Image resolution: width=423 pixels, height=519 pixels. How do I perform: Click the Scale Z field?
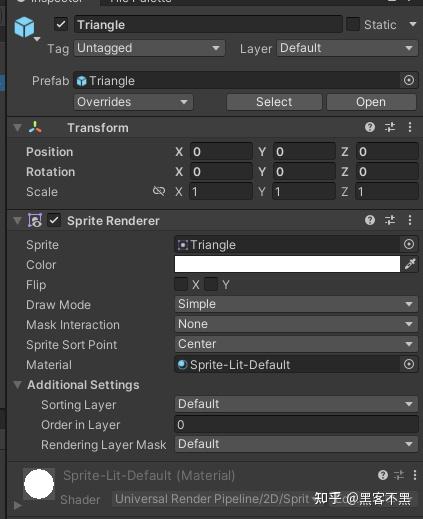click(x=387, y=192)
